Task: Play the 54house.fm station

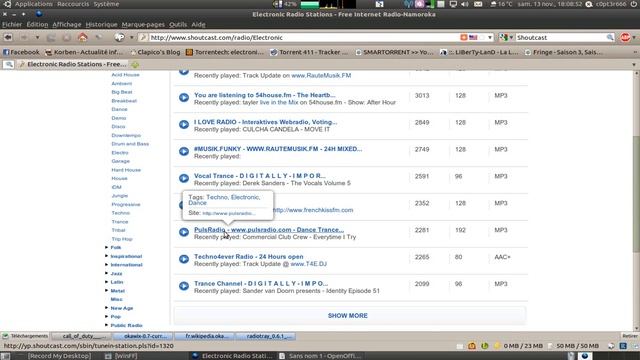Action: pyautogui.click(x=184, y=98)
